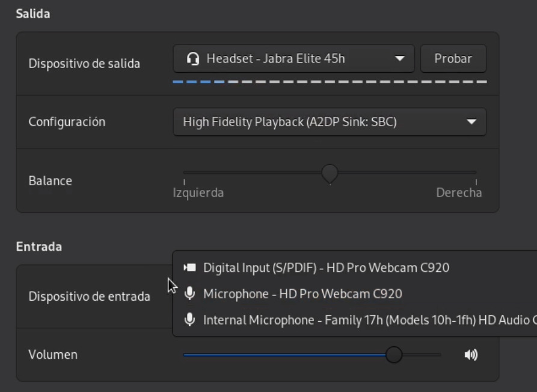This screenshot has height=392, width=537.
Task: Click the Configuración label
Action: tap(67, 122)
